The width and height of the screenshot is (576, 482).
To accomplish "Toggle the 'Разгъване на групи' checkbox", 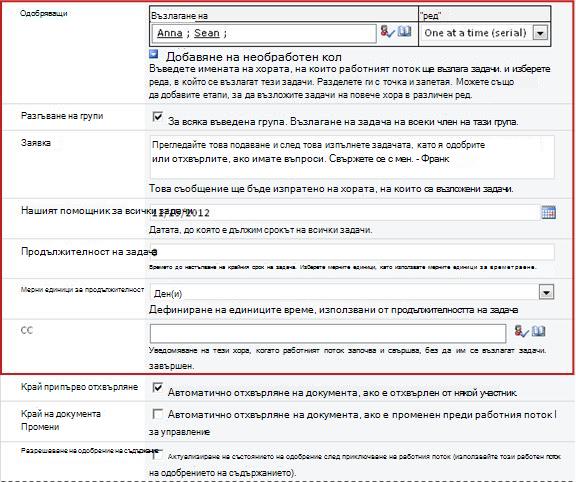I will coord(158,117).
